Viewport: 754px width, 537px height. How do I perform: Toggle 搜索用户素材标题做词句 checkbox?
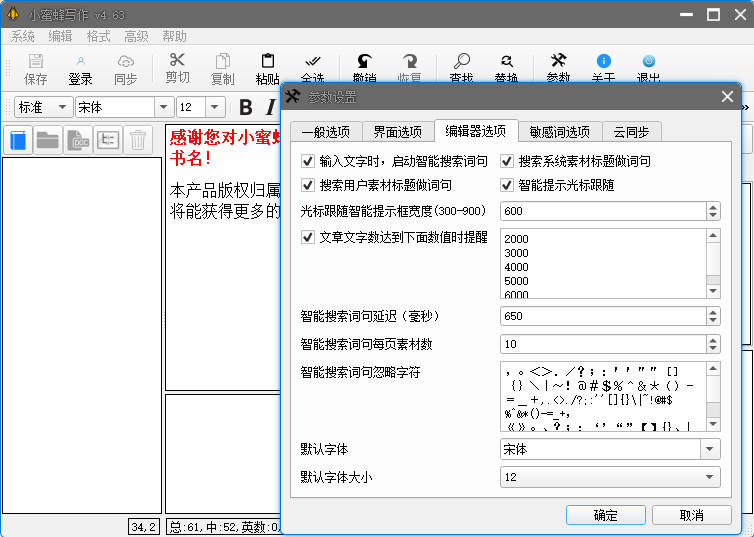coord(308,185)
